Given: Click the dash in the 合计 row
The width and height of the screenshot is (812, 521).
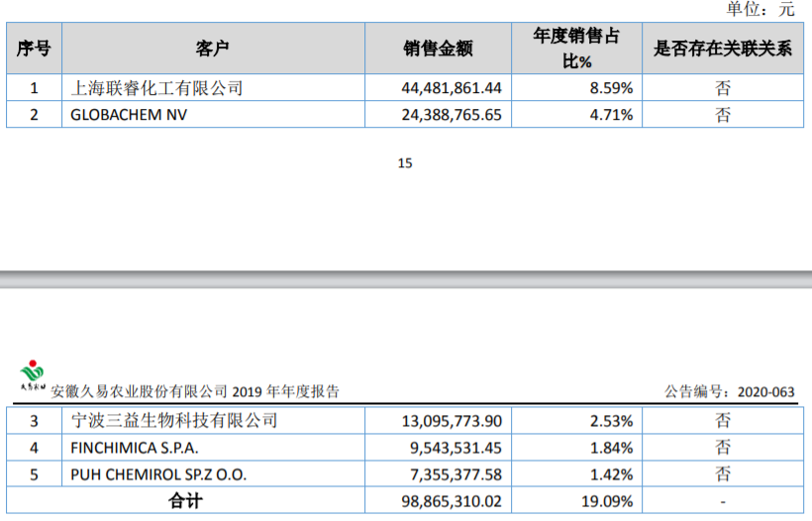Looking at the screenshot, I should click(x=723, y=502).
